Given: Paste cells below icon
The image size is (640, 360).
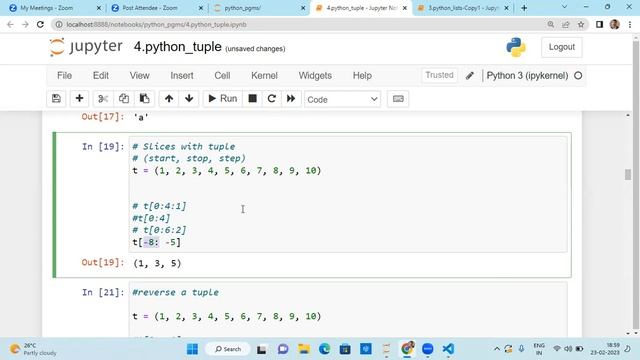Looking at the screenshot, I should (x=144, y=99).
